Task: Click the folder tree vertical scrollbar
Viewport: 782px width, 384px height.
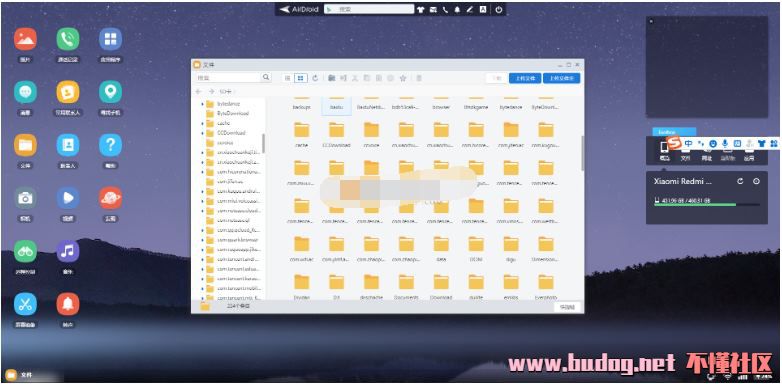Action: coord(263,144)
